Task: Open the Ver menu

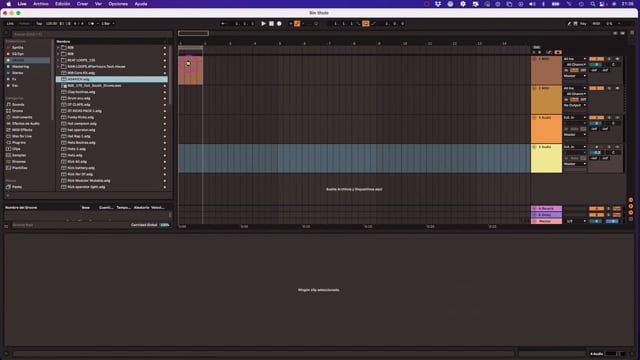Action: (x=98, y=4)
